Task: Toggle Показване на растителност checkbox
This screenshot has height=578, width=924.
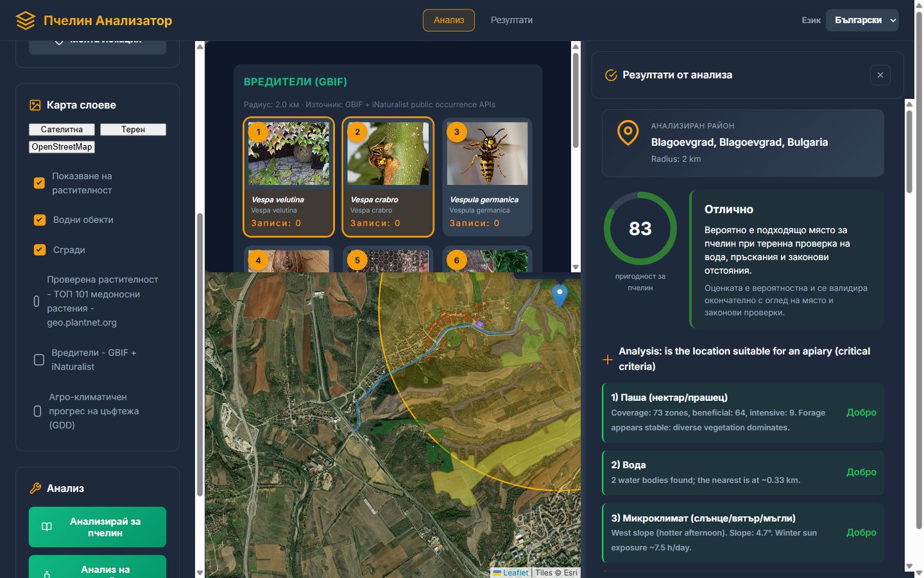Action: tap(39, 183)
